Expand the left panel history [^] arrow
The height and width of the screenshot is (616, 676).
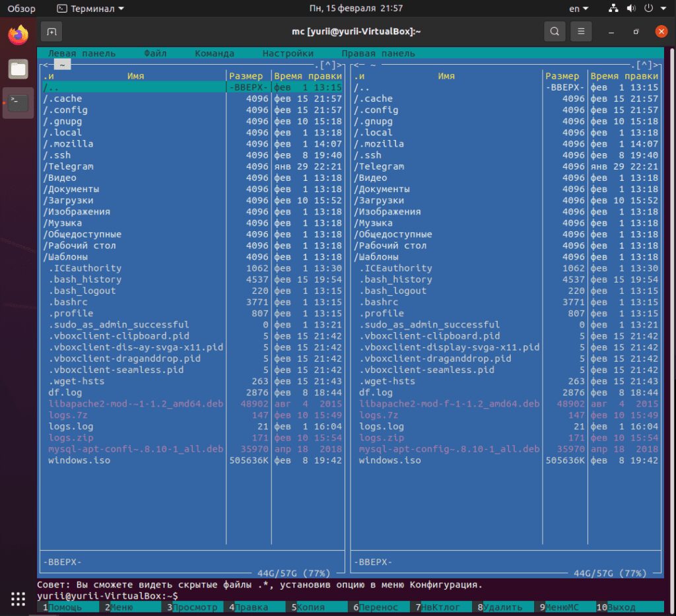[328, 65]
